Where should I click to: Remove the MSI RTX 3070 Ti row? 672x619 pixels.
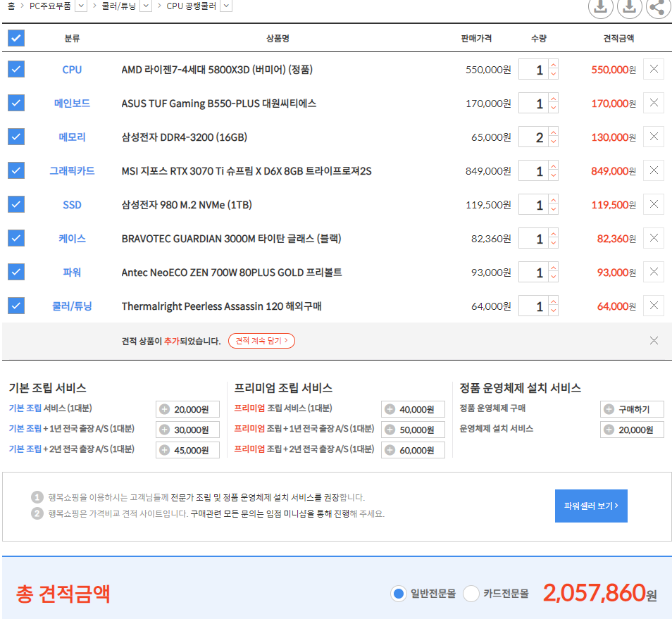[654, 170]
